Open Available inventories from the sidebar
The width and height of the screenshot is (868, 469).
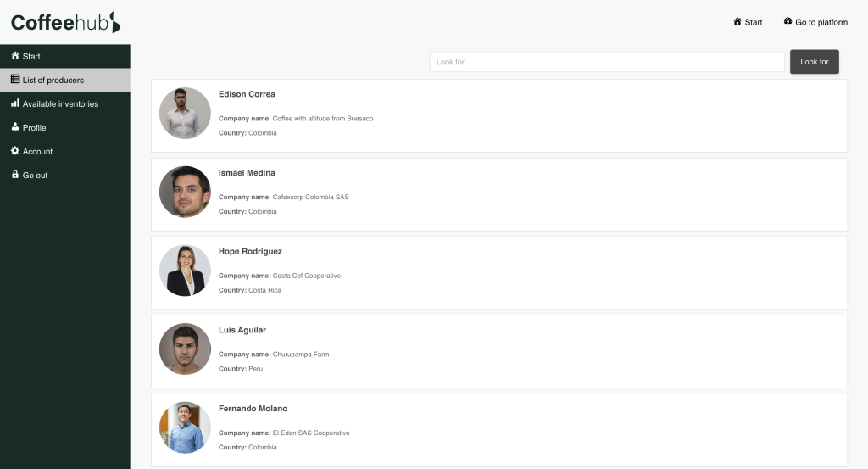click(64, 103)
